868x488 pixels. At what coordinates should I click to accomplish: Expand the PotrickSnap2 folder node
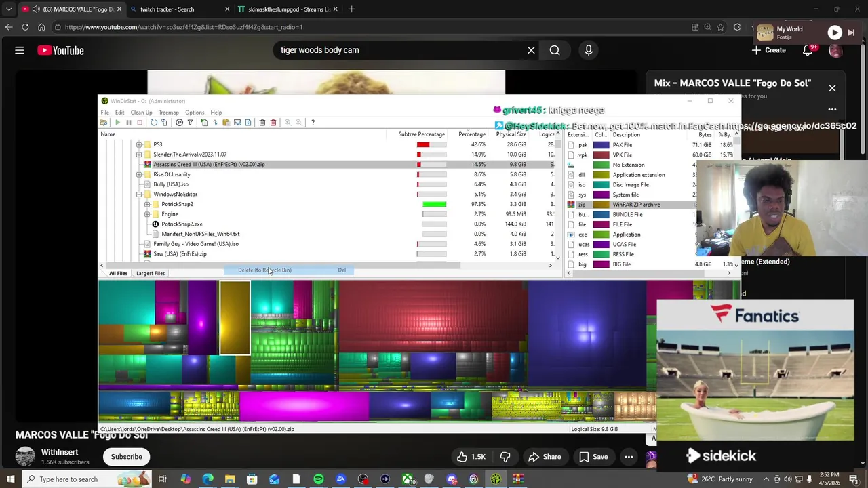[147, 204]
